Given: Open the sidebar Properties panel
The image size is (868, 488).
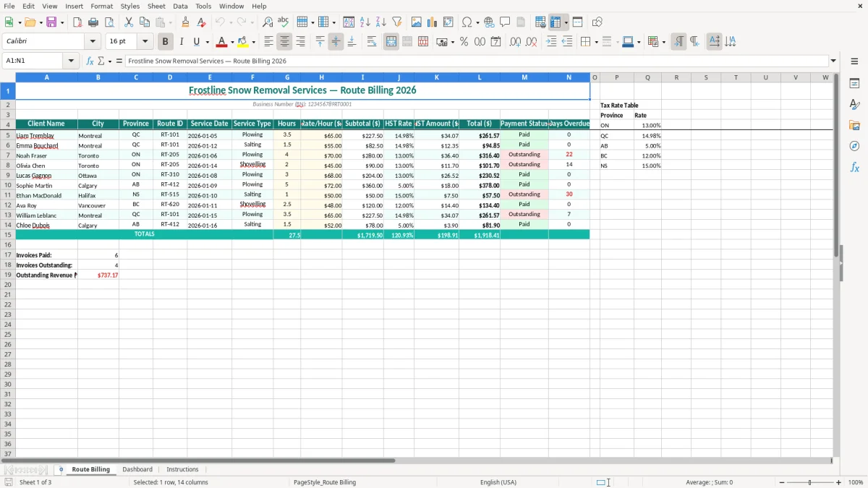Looking at the screenshot, I should [x=854, y=84].
